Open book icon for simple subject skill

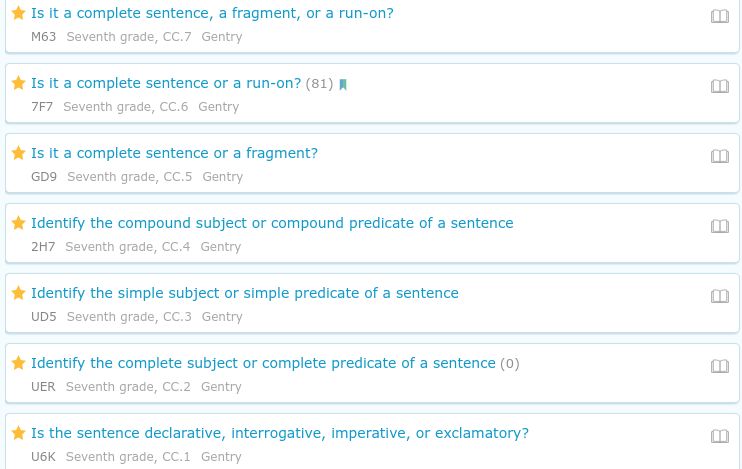(719, 296)
